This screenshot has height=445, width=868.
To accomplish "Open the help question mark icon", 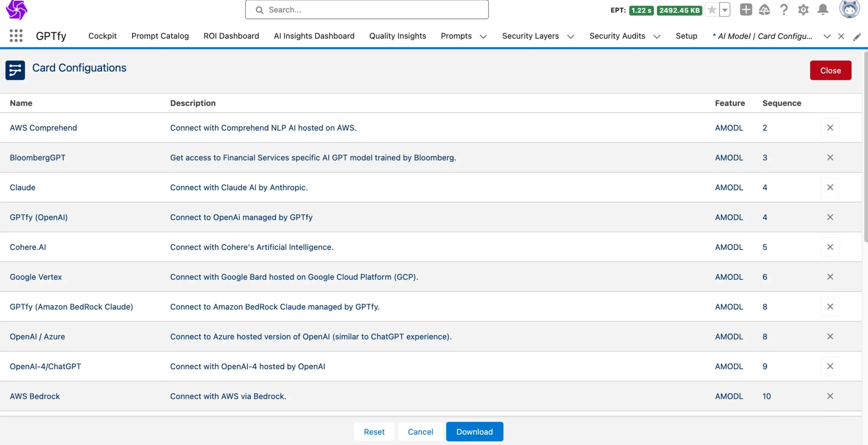I will [x=784, y=9].
